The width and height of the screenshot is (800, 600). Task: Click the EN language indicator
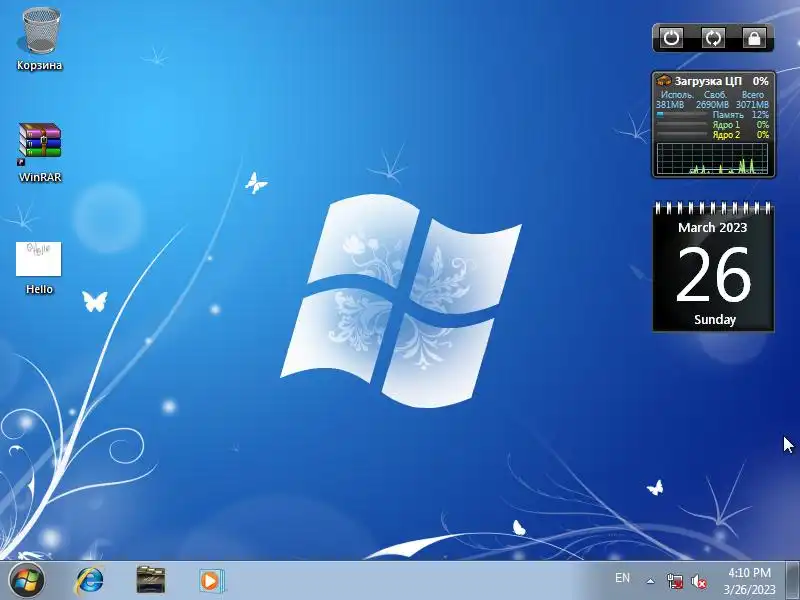[622, 578]
